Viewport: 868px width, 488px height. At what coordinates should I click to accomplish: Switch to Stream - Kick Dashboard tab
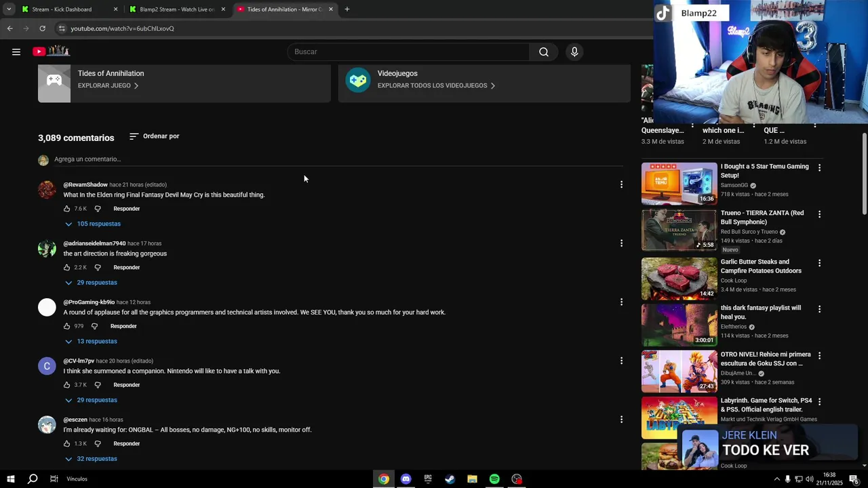(x=69, y=9)
